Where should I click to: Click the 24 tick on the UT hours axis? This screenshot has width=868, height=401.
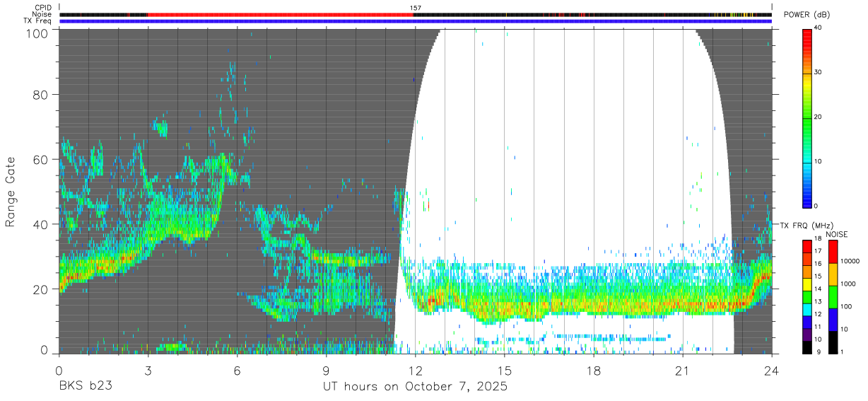coord(771,371)
